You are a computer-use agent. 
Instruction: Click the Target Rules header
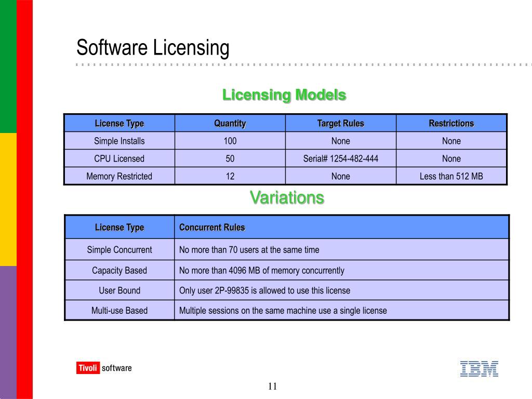(x=341, y=123)
